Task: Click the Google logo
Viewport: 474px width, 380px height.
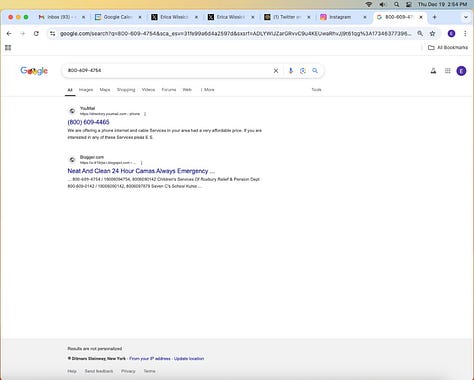Action: coord(34,71)
